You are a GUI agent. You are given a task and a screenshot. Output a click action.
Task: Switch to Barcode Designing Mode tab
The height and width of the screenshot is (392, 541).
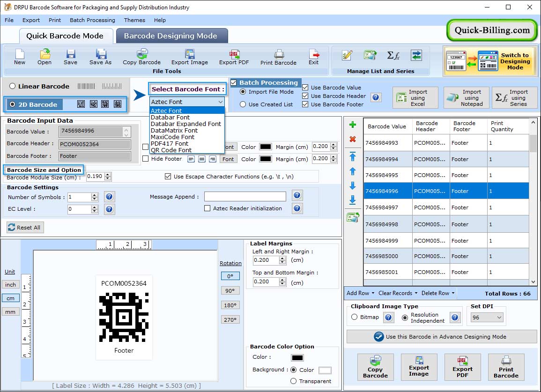coord(172,36)
